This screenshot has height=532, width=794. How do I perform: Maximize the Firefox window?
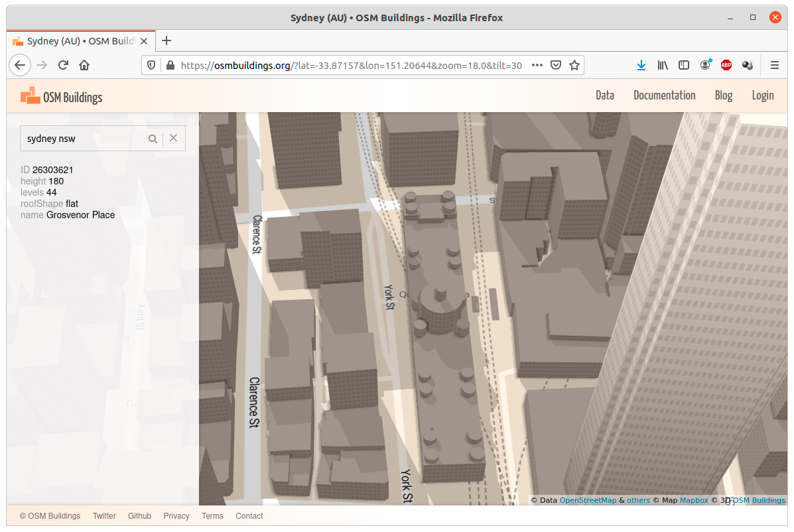[x=753, y=18]
